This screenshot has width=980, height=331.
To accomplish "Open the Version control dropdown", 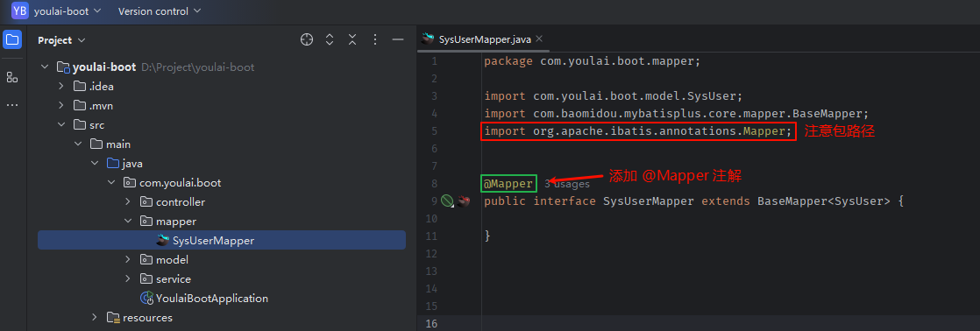I will pos(160,11).
